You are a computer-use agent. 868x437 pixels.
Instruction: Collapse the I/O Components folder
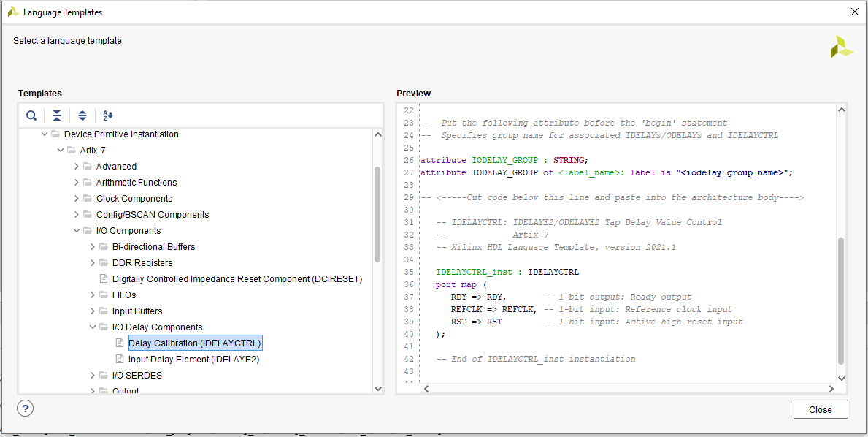tap(77, 230)
